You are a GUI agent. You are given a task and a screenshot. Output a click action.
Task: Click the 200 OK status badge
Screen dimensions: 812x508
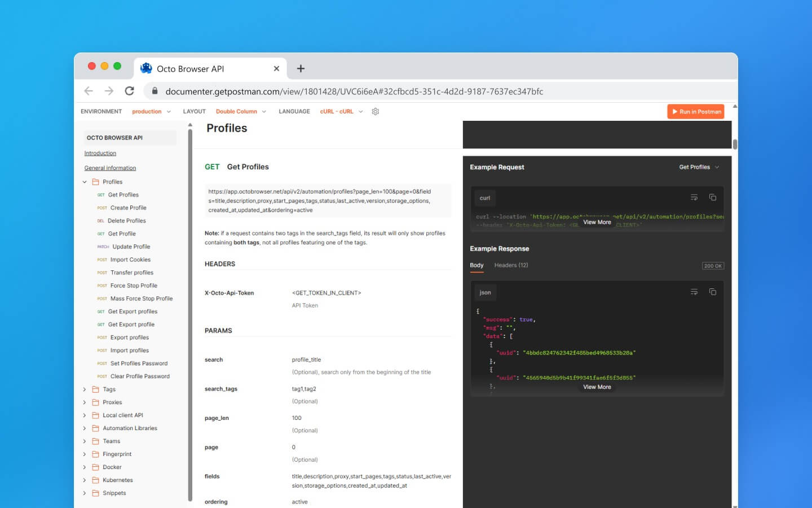[x=713, y=266]
